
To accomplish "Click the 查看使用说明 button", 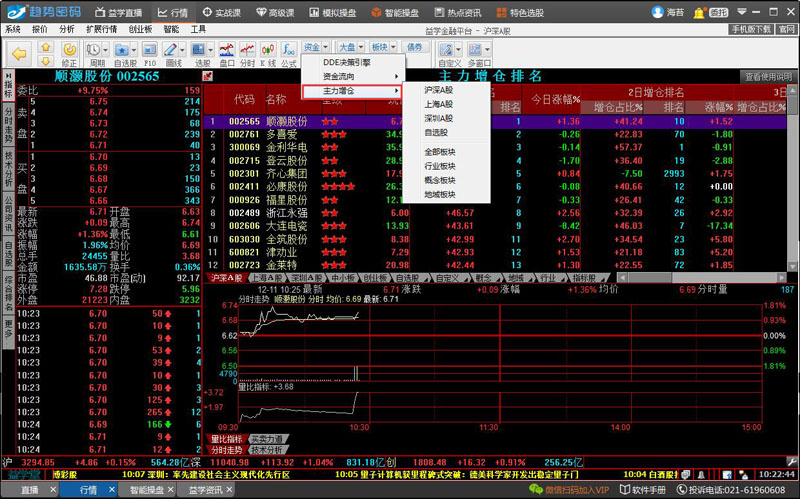I will [767, 77].
